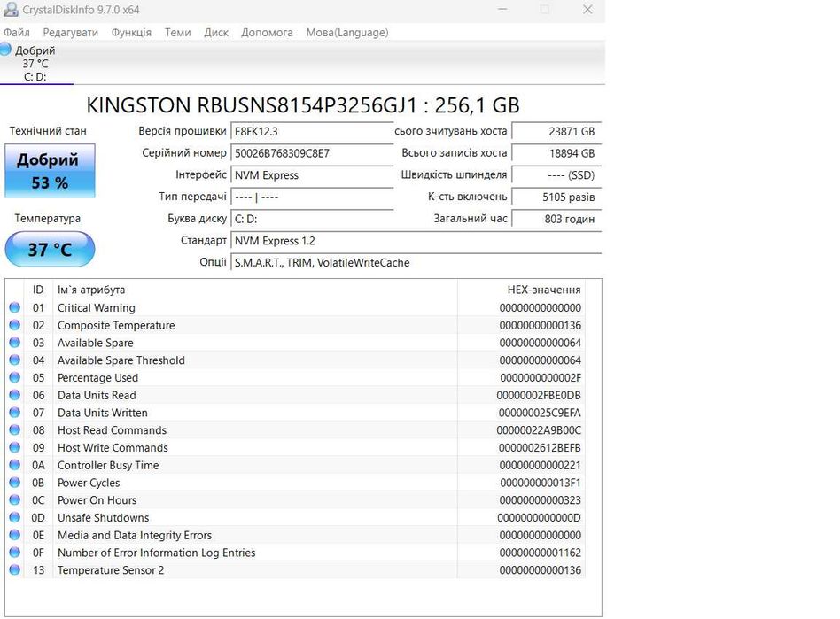
Task: Click hex value 000000000013F1
Action: pyautogui.click(x=541, y=483)
